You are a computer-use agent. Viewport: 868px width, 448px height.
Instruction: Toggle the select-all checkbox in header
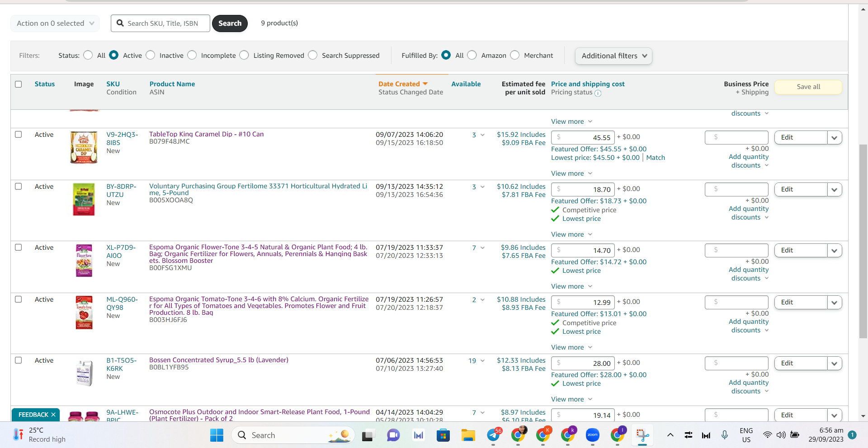[x=19, y=84]
